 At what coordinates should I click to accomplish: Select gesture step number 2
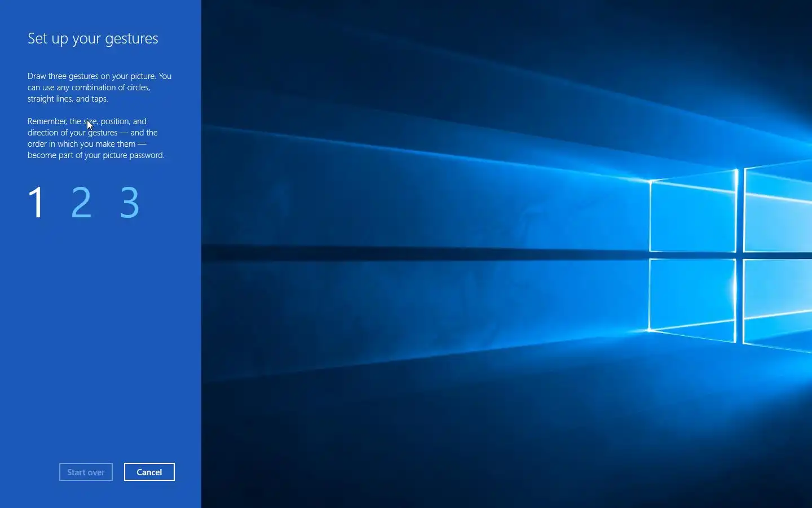click(x=81, y=202)
